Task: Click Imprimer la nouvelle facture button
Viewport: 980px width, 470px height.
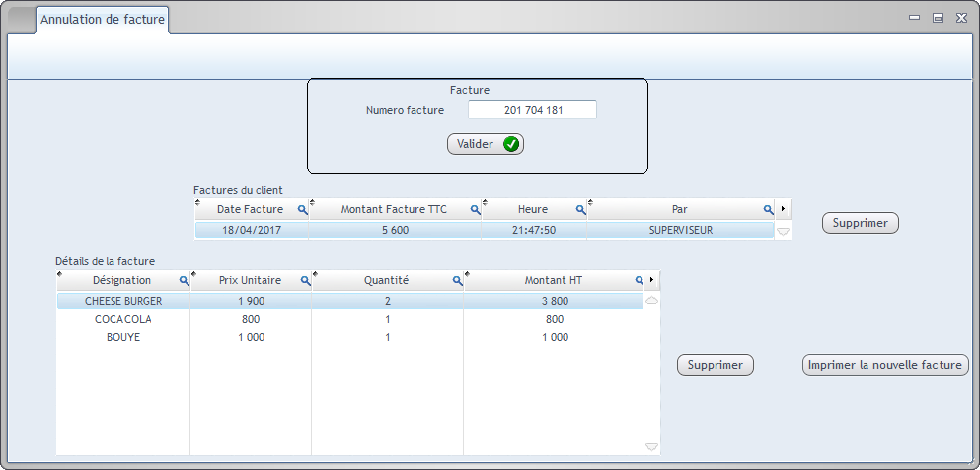Action: pyautogui.click(x=884, y=365)
